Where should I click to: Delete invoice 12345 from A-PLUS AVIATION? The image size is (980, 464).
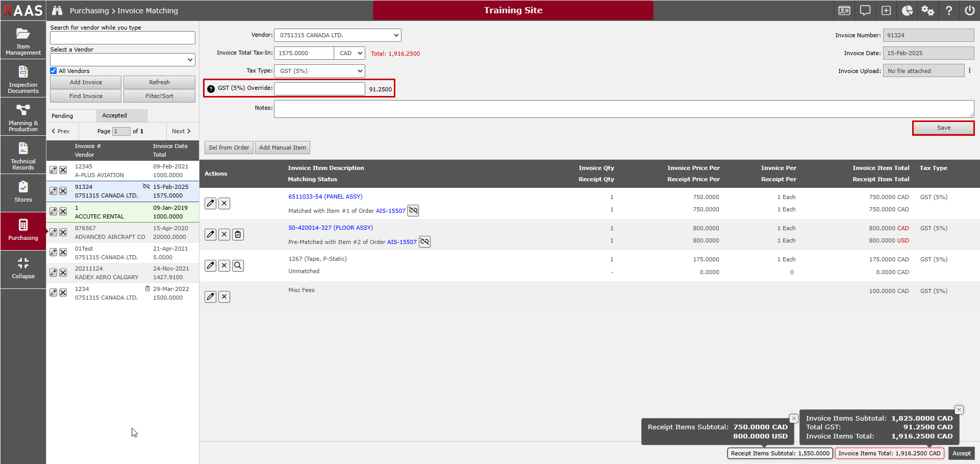[x=63, y=170]
